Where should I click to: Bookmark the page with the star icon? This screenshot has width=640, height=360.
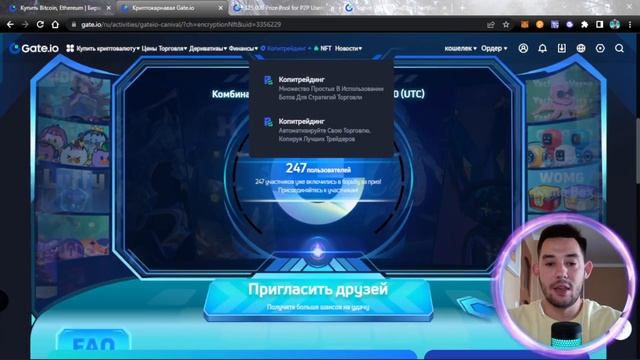[506, 24]
